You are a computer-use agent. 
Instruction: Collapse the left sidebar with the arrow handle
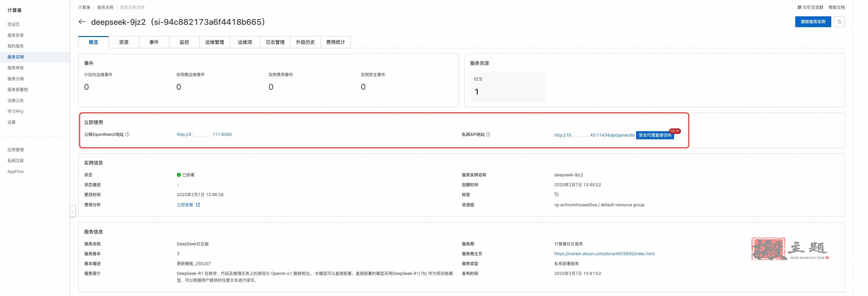tap(73, 211)
